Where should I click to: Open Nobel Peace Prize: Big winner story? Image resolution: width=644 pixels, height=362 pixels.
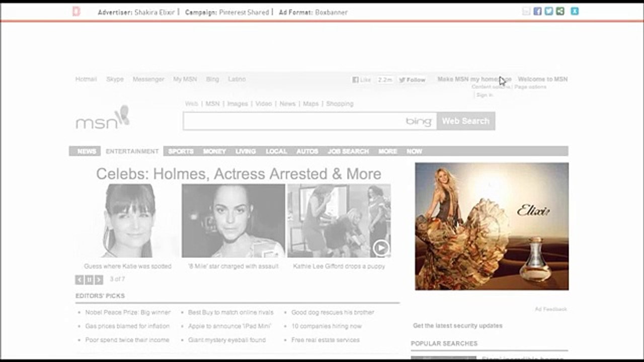pos(128,312)
